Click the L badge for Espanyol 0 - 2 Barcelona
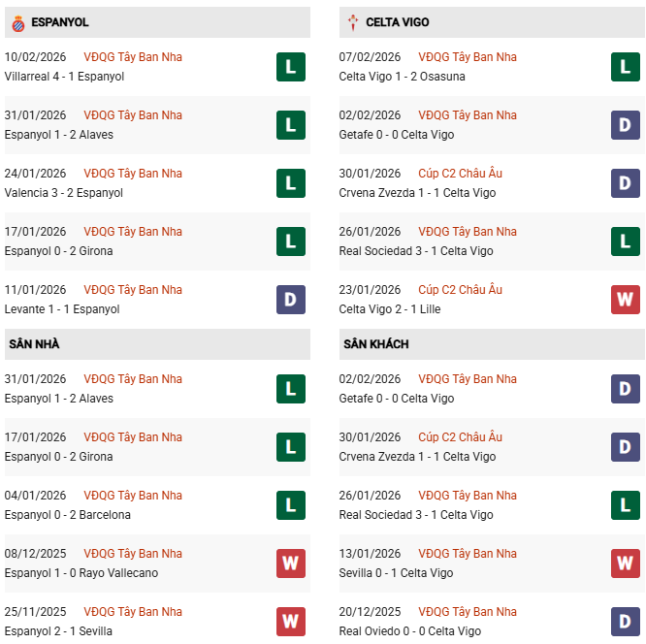The height and width of the screenshot is (644, 646). pyautogui.click(x=290, y=505)
